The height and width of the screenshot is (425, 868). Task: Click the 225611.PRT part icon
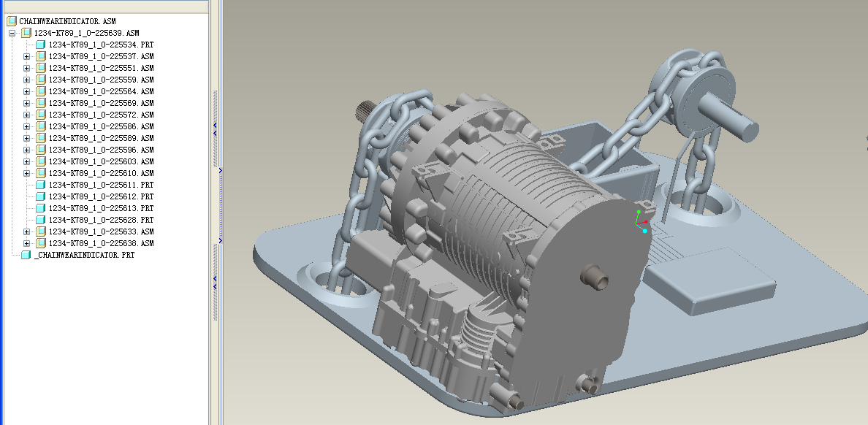[x=40, y=185]
